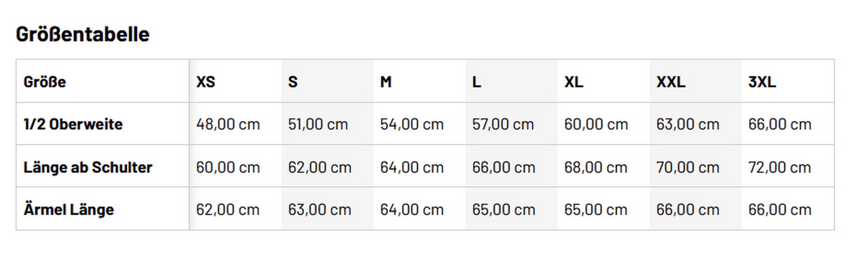Click the 68,00 cm XL length cell
This screenshot has height=259, width=868.
point(596,167)
